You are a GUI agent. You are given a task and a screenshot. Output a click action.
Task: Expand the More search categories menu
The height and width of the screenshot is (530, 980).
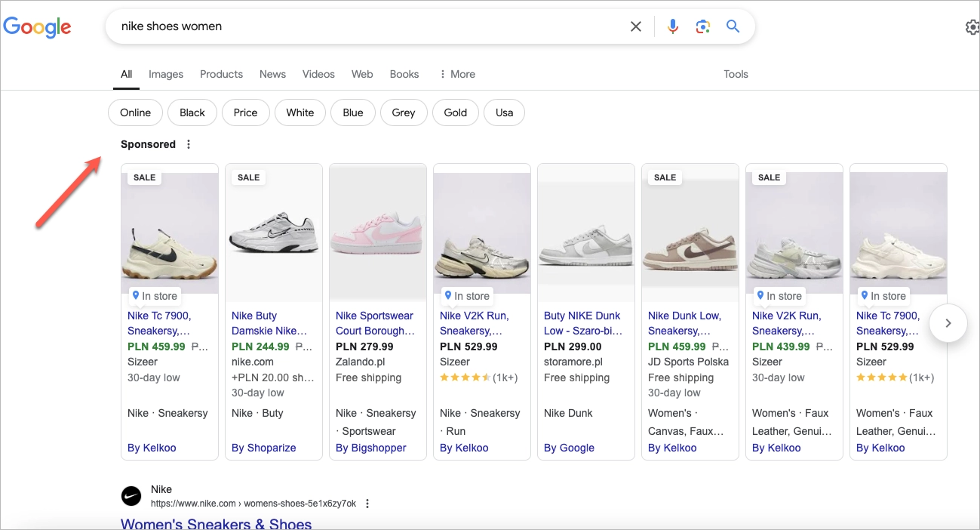[456, 73]
